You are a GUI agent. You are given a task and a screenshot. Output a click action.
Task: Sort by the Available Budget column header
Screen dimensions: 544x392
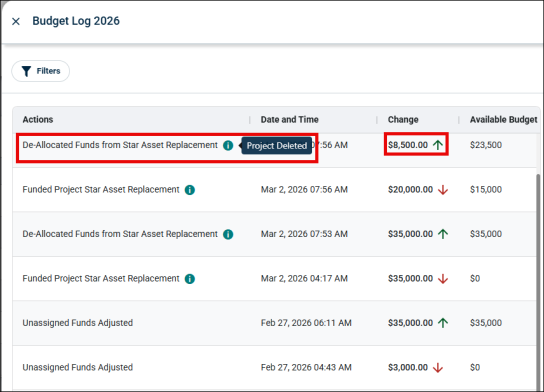(503, 120)
